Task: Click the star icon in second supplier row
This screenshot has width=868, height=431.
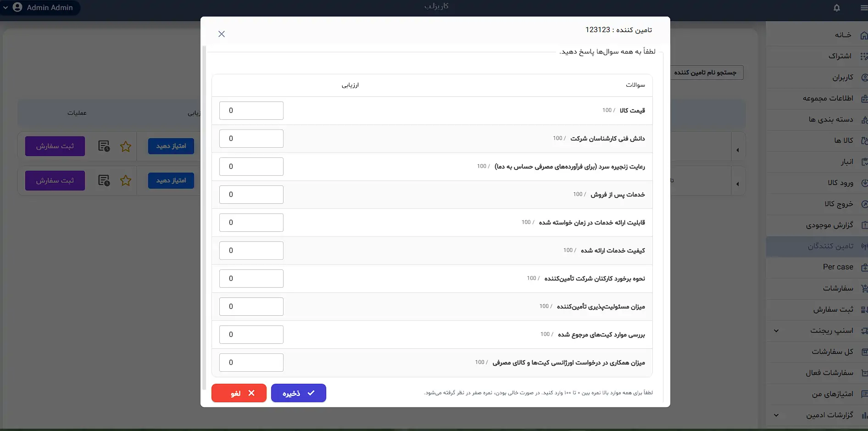Action: tap(126, 181)
